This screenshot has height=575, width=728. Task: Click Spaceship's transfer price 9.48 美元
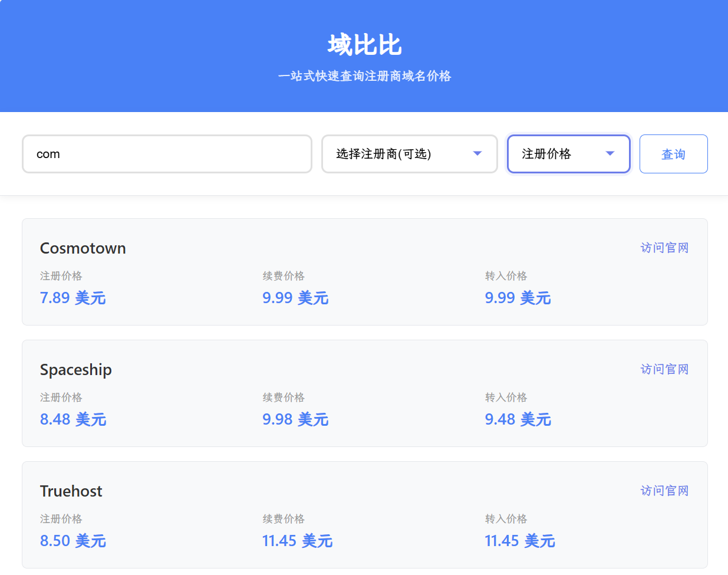(518, 419)
